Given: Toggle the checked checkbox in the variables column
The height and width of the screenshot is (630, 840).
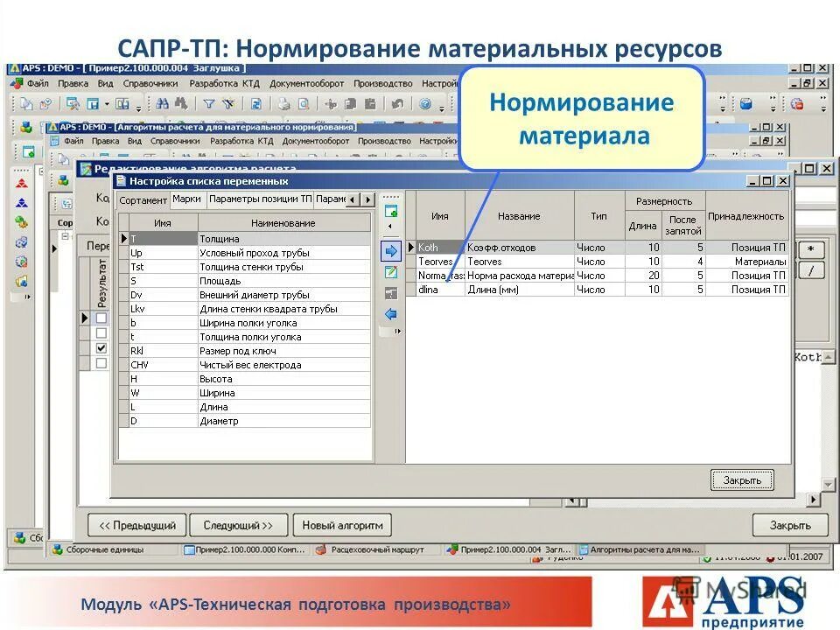Looking at the screenshot, I should pyautogui.click(x=101, y=347).
